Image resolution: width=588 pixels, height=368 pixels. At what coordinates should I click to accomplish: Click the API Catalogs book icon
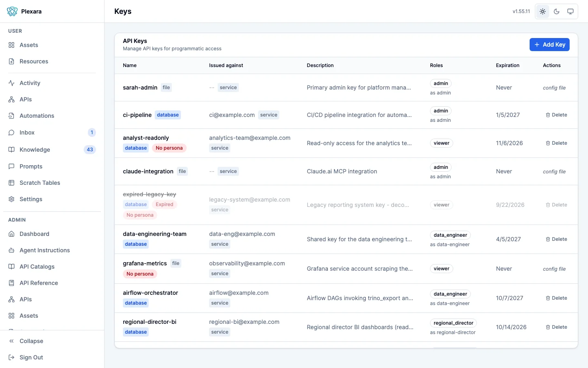11,267
